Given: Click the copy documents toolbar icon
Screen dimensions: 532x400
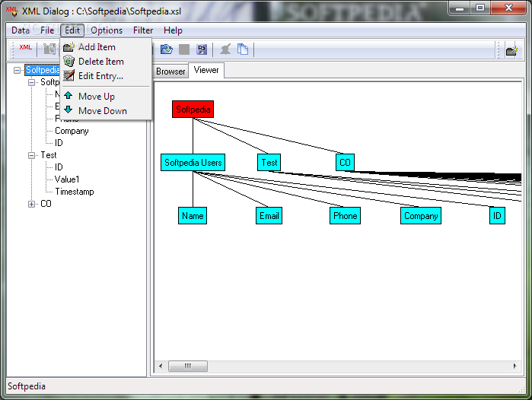Looking at the screenshot, I should coord(243,49).
